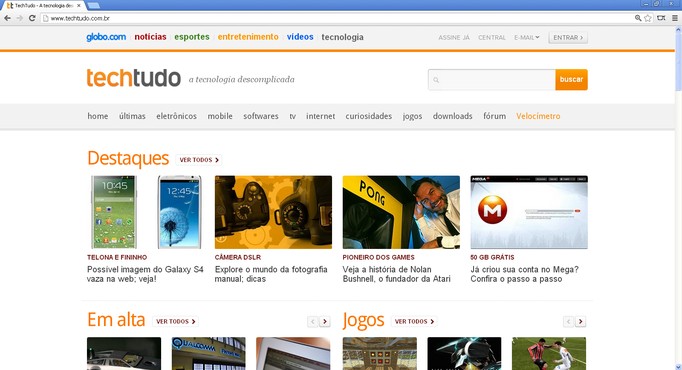Go to esportes section

[x=192, y=37]
